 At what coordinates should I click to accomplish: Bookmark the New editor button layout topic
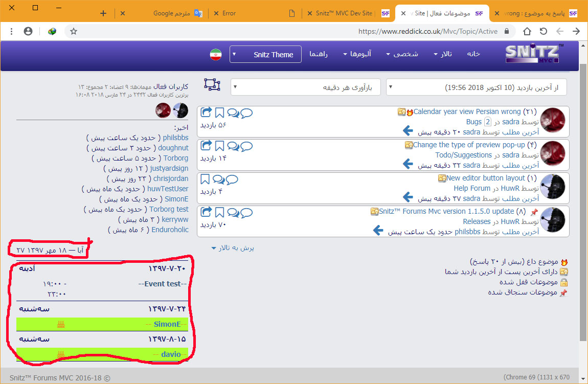click(x=205, y=179)
